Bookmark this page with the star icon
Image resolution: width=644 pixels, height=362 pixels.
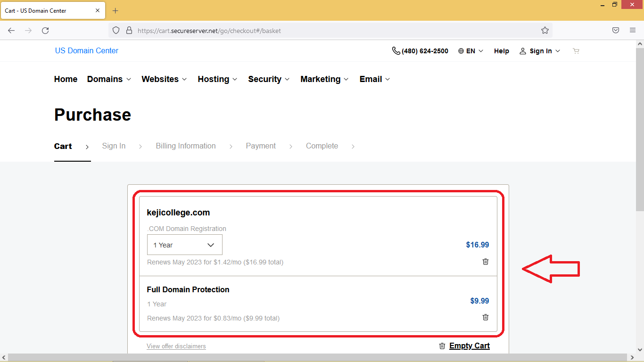pyautogui.click(x=545, y=31)
